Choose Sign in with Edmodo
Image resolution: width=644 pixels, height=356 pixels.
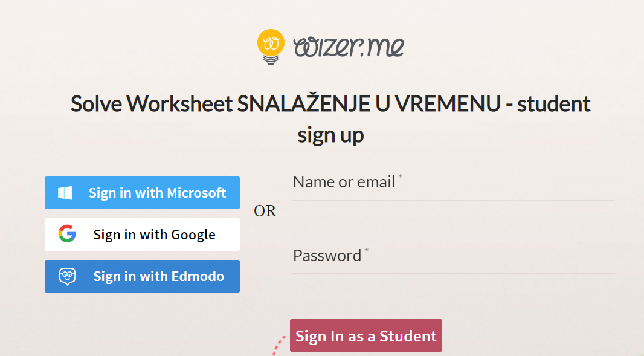(x=142, y=276)
